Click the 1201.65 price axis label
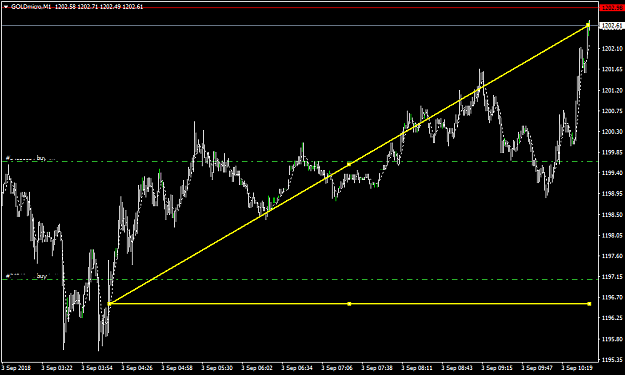 [612, 69]
